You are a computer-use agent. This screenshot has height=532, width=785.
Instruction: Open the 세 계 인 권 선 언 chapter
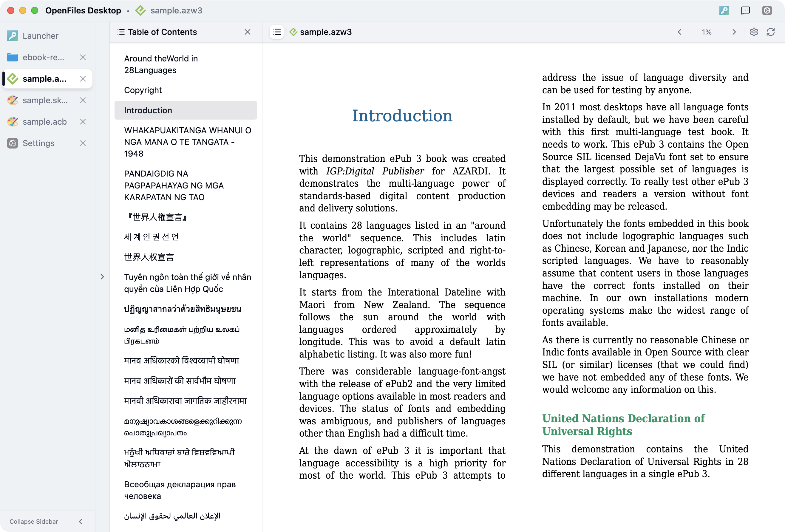tap(186, 237)
